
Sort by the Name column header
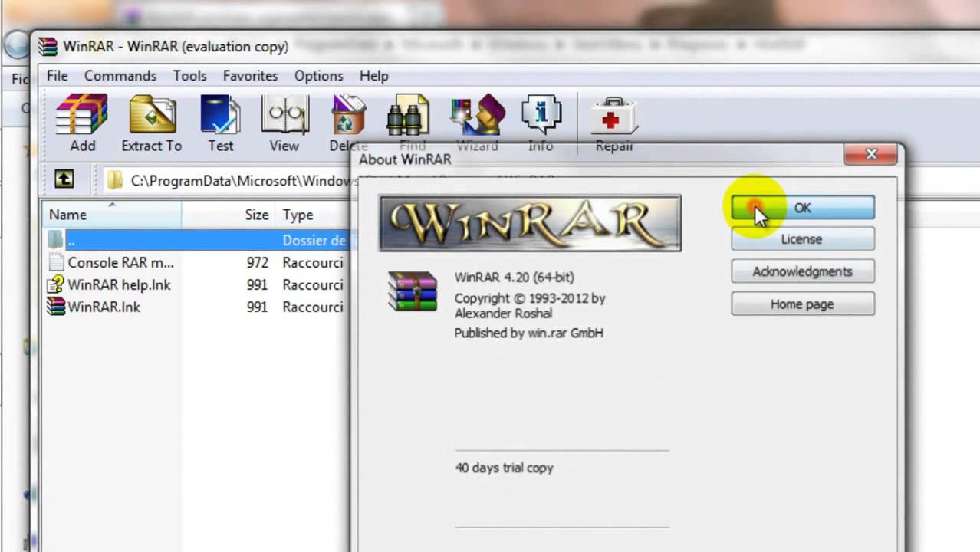tap(113, 215)
